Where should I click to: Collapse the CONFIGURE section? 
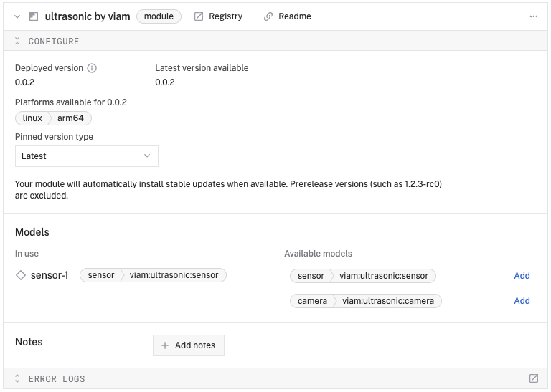(17, 41)
